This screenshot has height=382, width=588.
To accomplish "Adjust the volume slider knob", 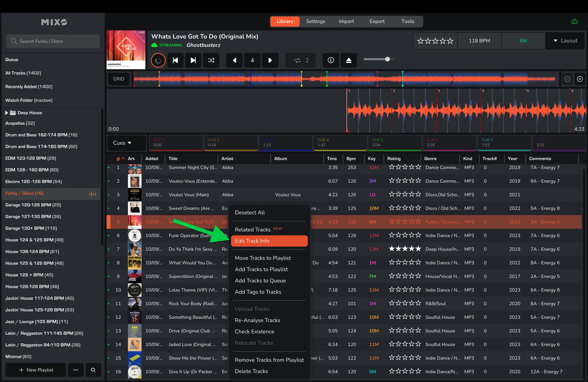I will [x=387, y=59].
